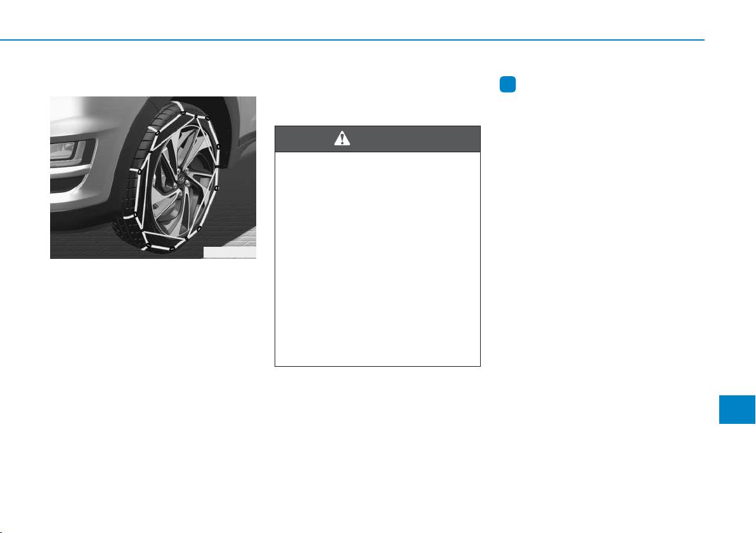The height and width of the screenshot is (533, 756).
Task: Open the tire chain illustration
Action: point(153,178)
